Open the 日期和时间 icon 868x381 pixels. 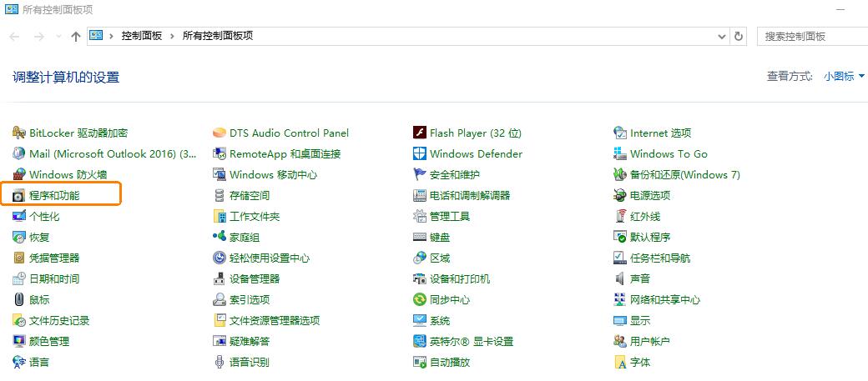[x=19, y=278]
